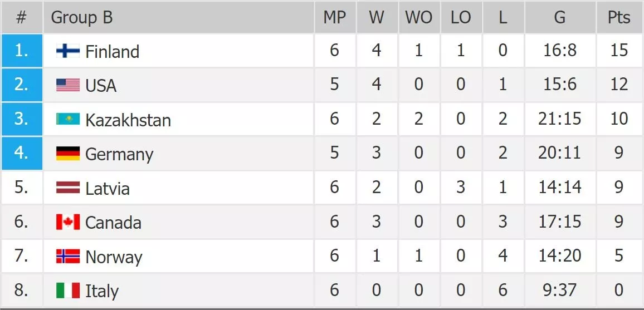This screenshot has height=310, width=644.
Task: Sort table by Pts column header
Action: pos(619,18)
